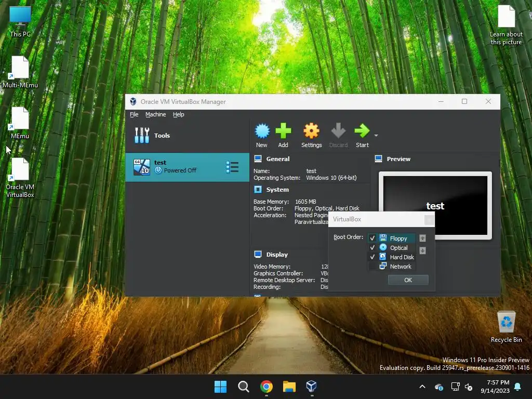Open the File menu
The image size is (532, 399).
coord(134,114)
